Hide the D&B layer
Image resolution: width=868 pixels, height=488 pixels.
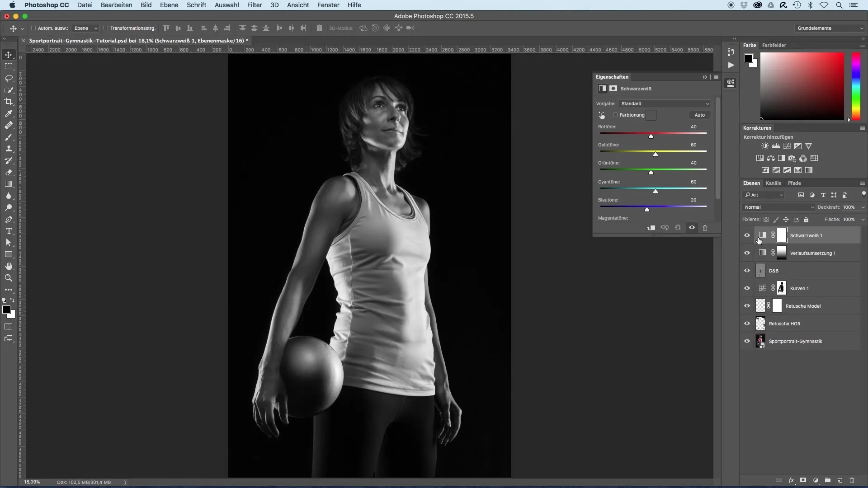pos(747,271)
